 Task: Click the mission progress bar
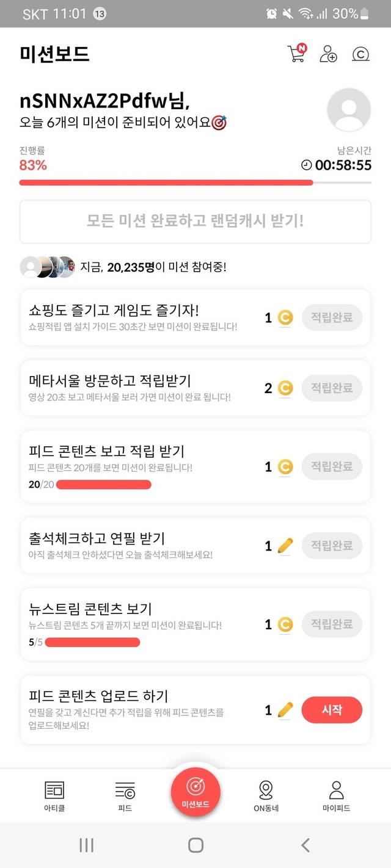coord(195,182)
